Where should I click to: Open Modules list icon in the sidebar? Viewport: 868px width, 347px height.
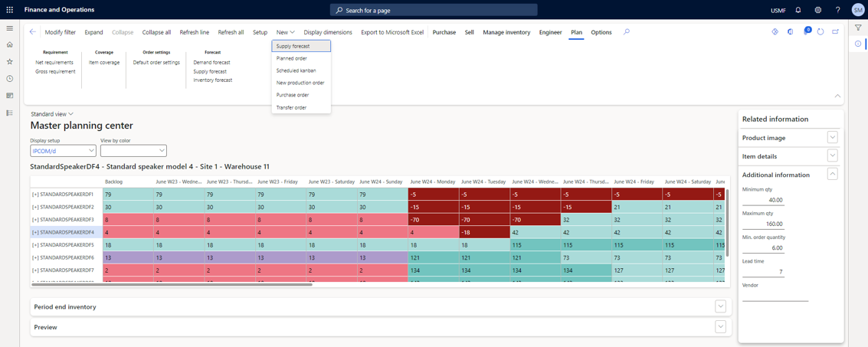(x=9, y=113)
